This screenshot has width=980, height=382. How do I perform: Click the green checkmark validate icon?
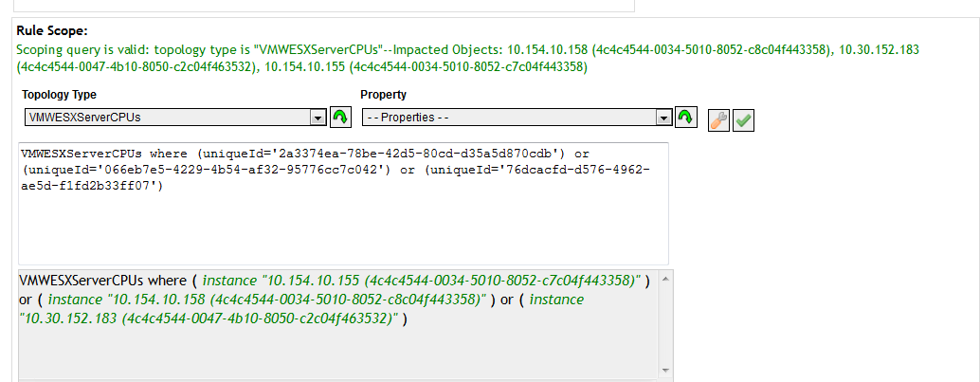743,120
